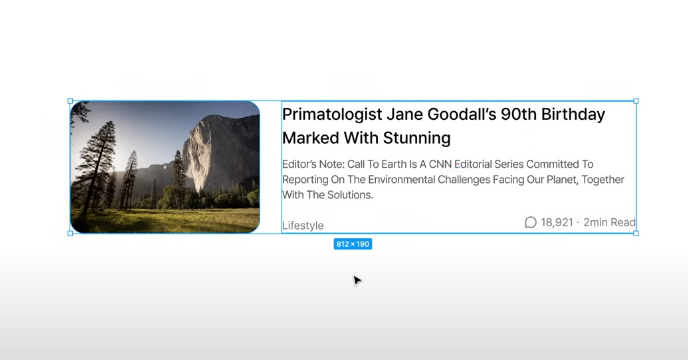Select the '2min Read' text
The height and width of the screenshot is (360, 688).
tap(609, 223)
